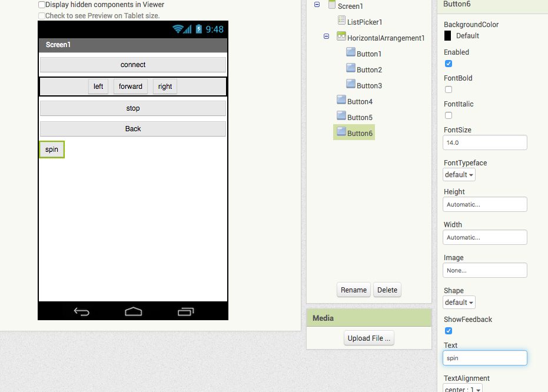Image resolution: width=548 pixels, height=392 pixels.
Task: Click the HorizontalArrangement1 component icon
Action: pyautogui.click(x=341, y=36)
